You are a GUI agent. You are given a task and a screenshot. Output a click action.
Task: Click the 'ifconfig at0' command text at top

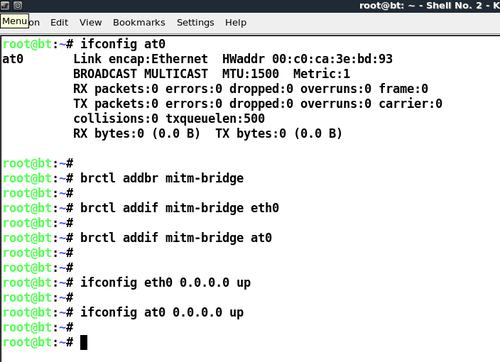click(123, 44)
